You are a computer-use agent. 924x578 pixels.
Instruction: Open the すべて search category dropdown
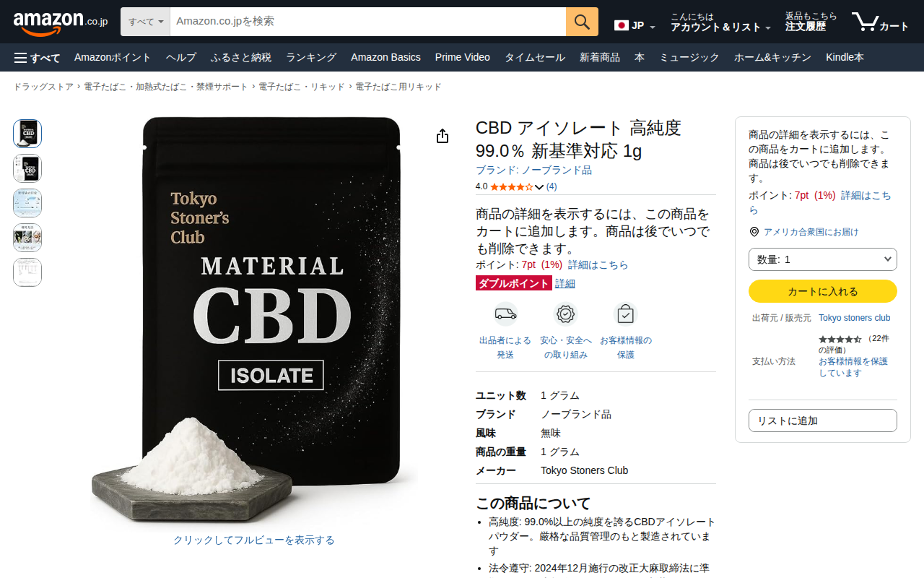(x=145, y=22)
